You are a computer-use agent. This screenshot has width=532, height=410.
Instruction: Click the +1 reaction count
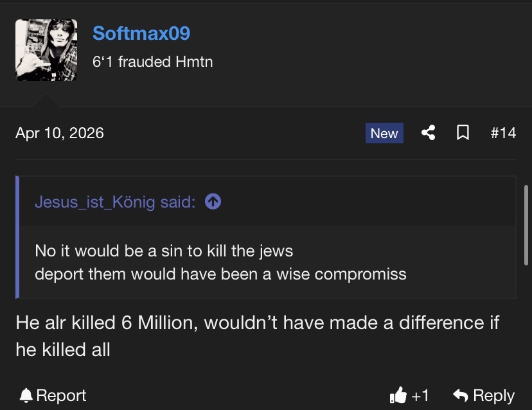420,395
